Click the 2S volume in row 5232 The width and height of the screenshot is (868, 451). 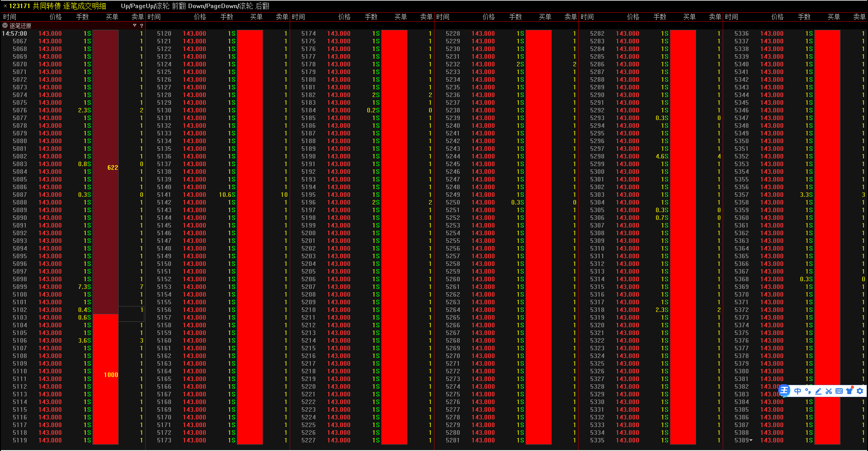[520, 64]
